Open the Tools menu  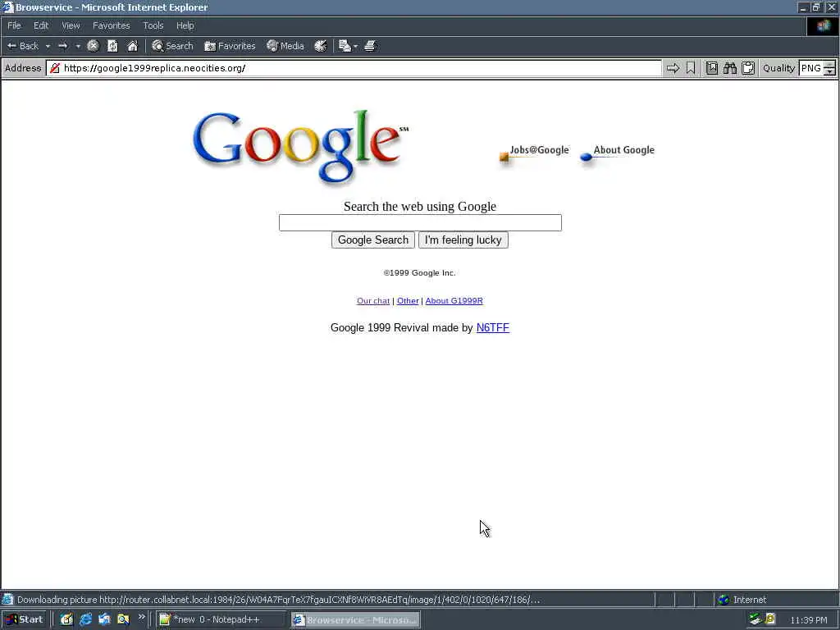point(153,25)
